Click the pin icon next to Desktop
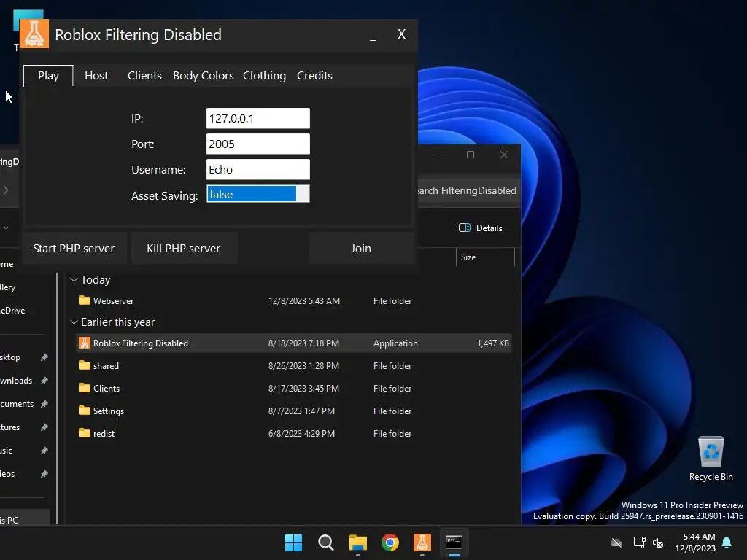 pyautogui.click(x=44, y=357)
